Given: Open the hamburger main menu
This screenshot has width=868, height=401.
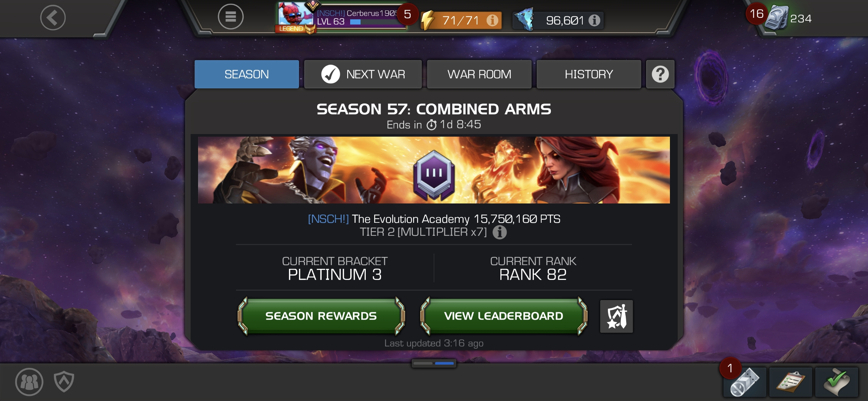Looking at the screenshot, I should 230,17.
